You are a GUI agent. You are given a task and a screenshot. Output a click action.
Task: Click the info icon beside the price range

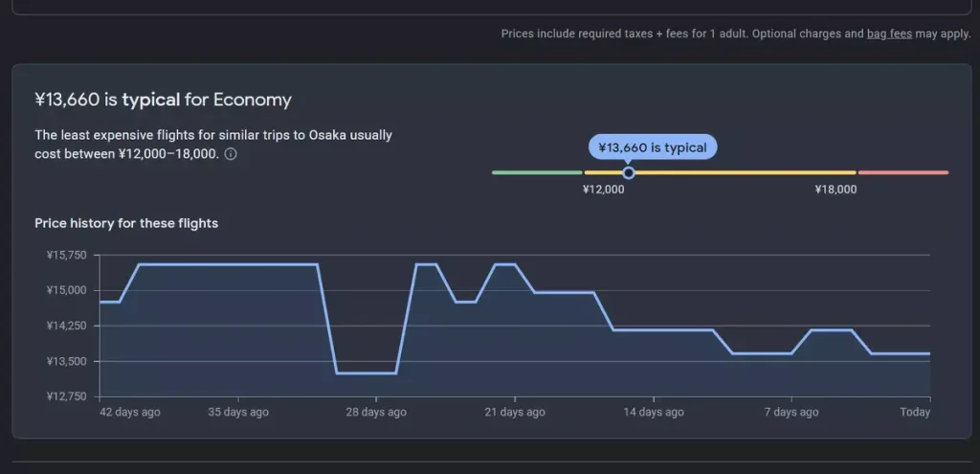pyautogui.click(x=231, y=154)
